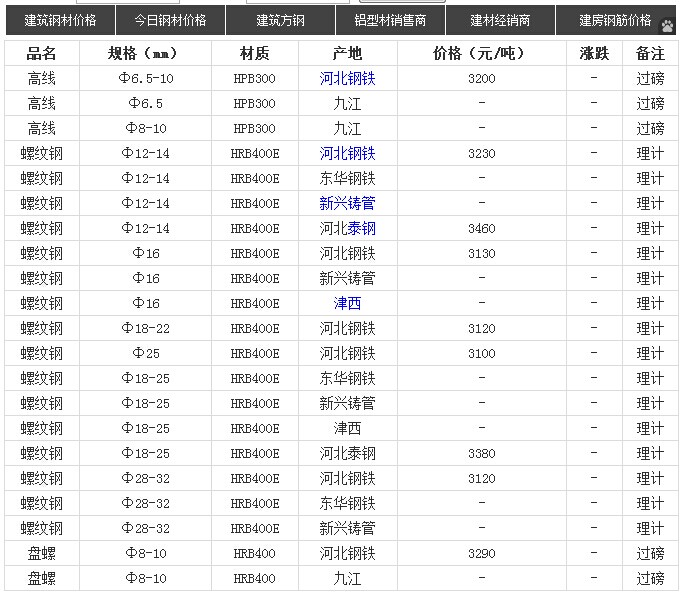Click the paw icon beside 建房钢筋价格

[x=667, y=26]
